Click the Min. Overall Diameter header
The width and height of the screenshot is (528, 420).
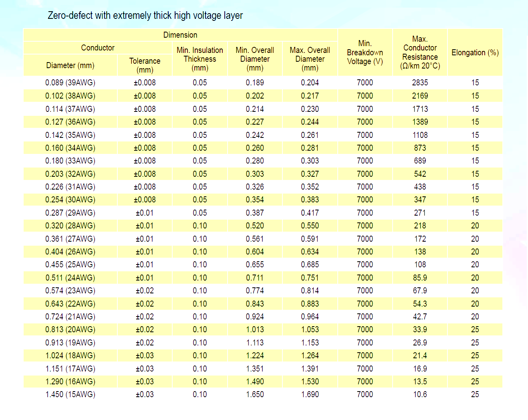pos(255,59)
